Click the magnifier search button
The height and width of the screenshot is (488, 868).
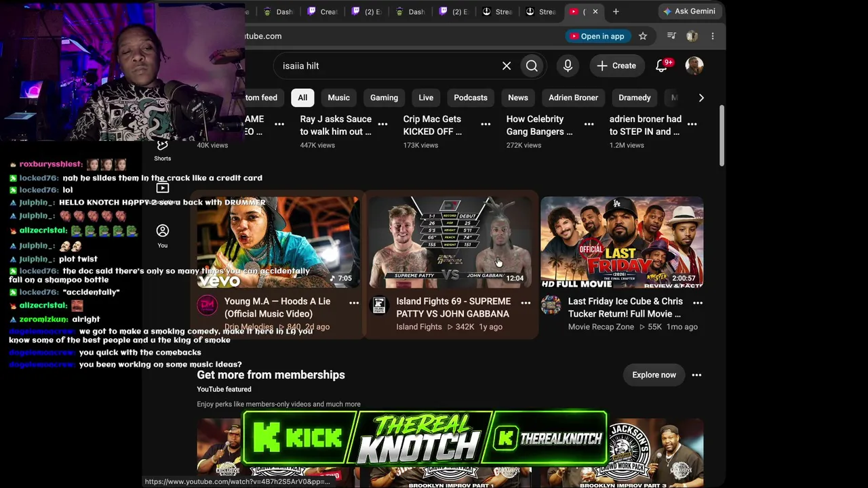[532, 66]
